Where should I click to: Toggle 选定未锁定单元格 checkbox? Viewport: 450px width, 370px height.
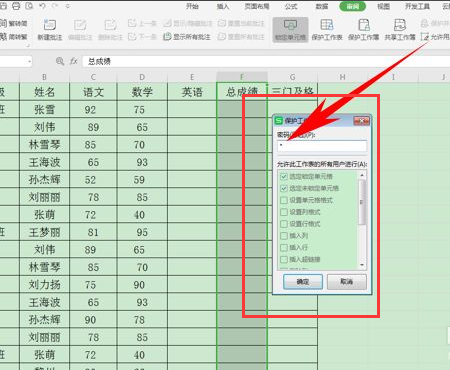point(284,188)
